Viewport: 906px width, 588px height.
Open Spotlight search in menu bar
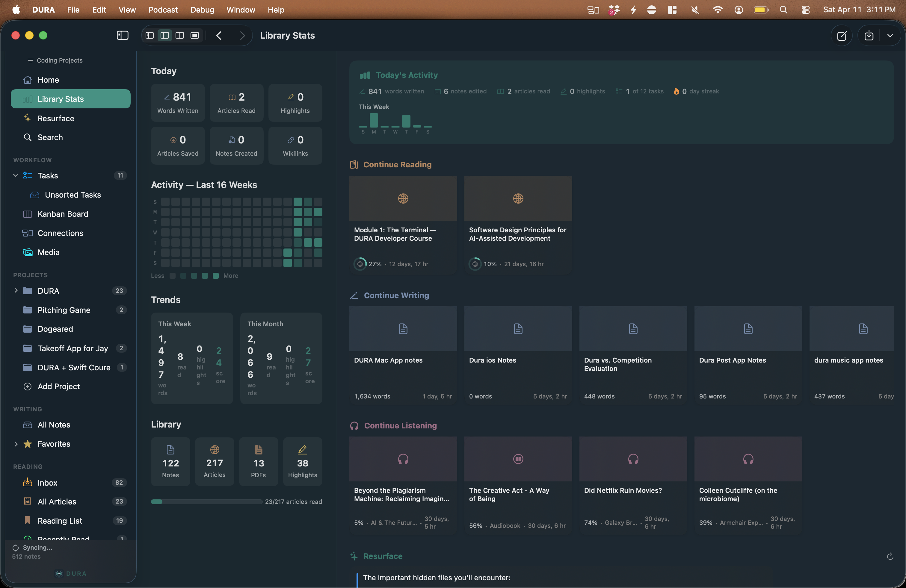pyautogui.click(x=783, y=10)
